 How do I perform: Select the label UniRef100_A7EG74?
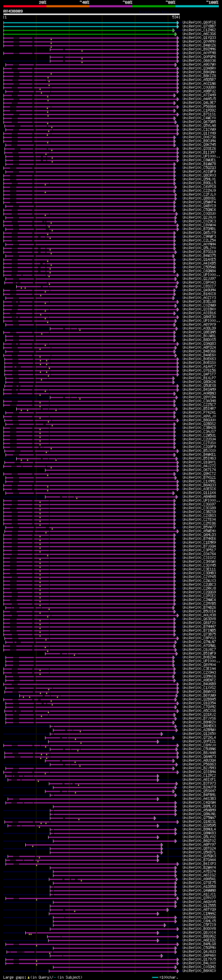(199, 871)
